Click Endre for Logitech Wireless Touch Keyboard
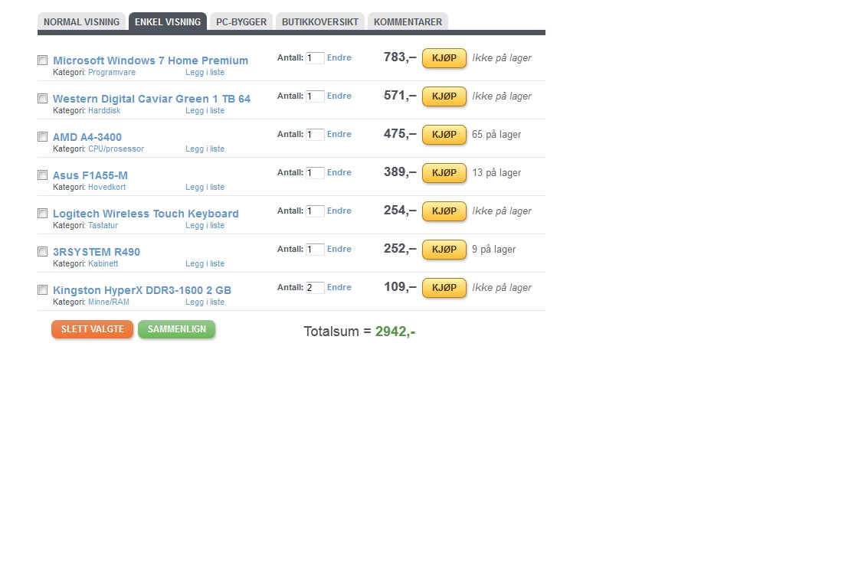This screenshot has width=868, height=588. pos(339,211)
